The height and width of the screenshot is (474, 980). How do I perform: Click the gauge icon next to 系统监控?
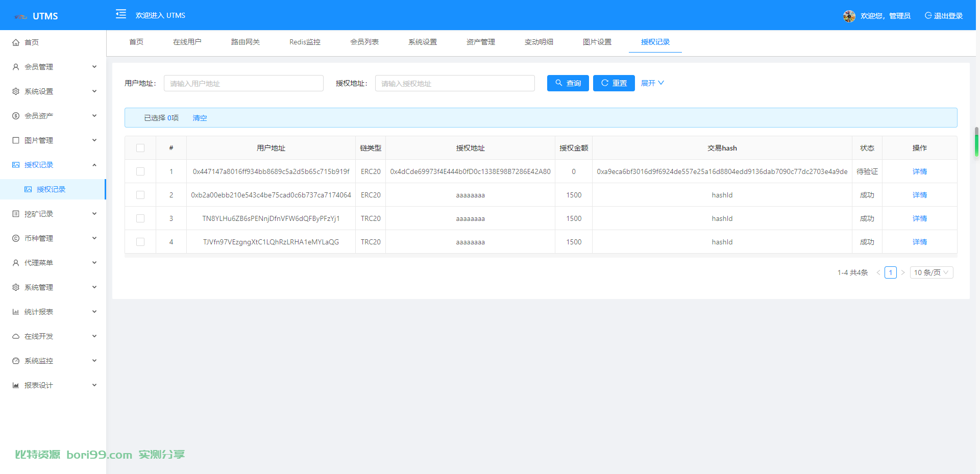click(16, 361)
